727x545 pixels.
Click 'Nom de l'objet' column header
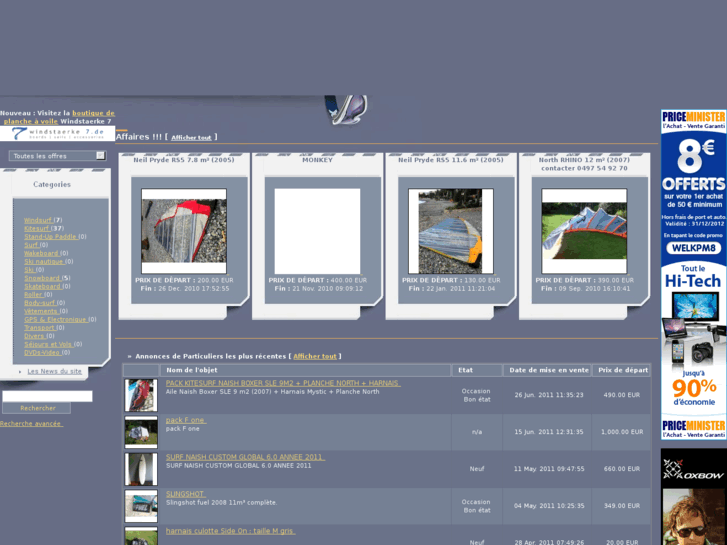305,370
